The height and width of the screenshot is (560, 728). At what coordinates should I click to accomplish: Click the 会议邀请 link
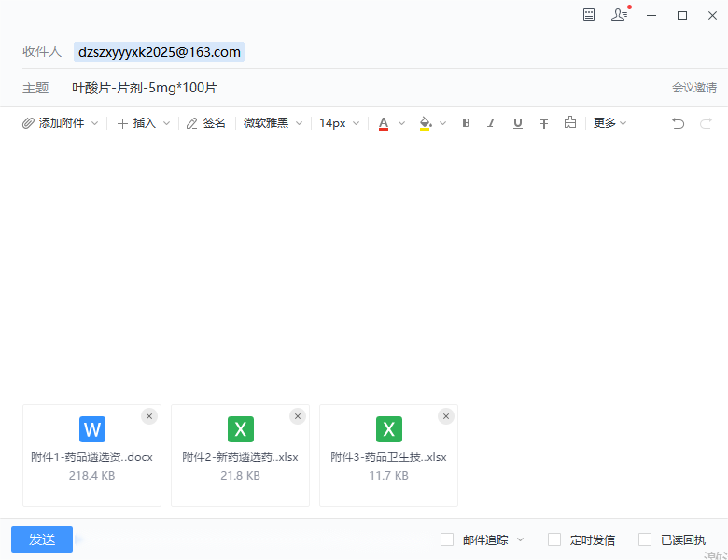(x=693, y=88)
